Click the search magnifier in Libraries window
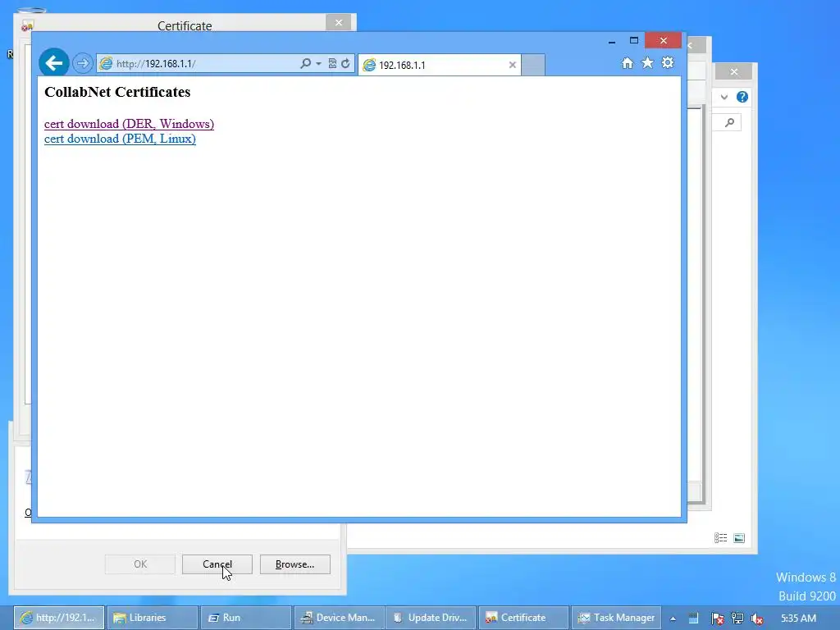 coord(729,123)
